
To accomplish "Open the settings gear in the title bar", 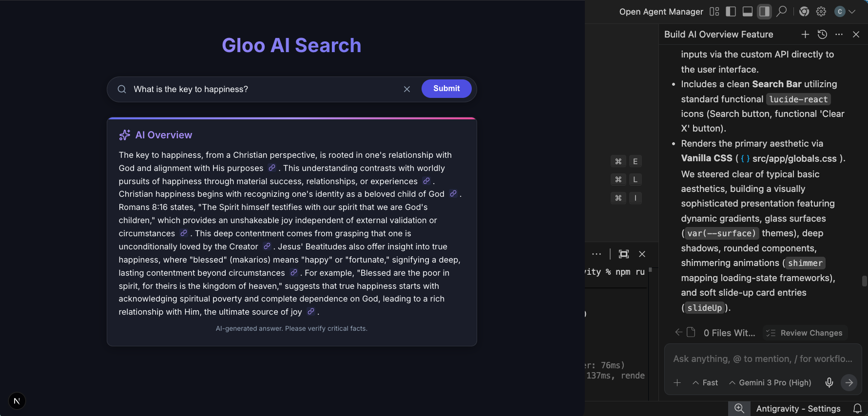I will pyautogui.click(x=821, y=12).
